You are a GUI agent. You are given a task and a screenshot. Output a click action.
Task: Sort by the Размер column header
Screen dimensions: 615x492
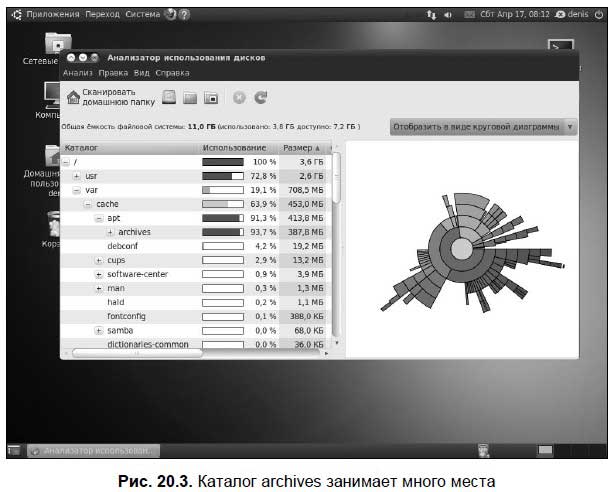coord(302,148)
